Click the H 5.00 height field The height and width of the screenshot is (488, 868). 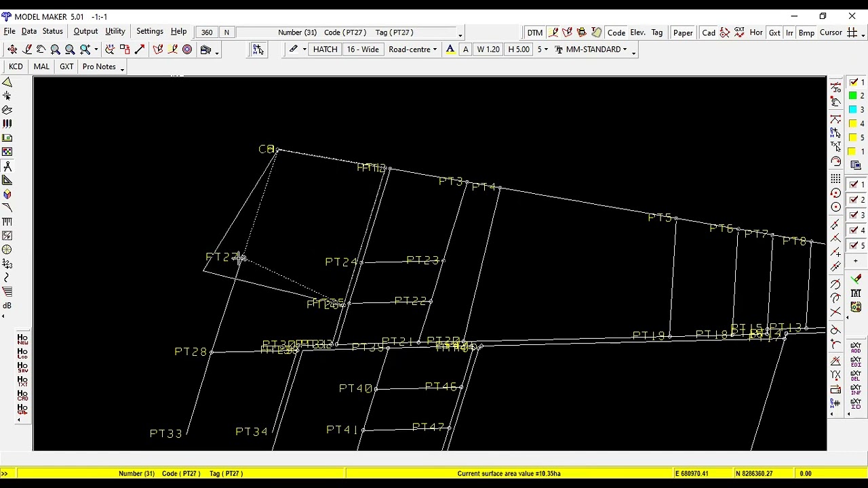click(x=519, y=49)
